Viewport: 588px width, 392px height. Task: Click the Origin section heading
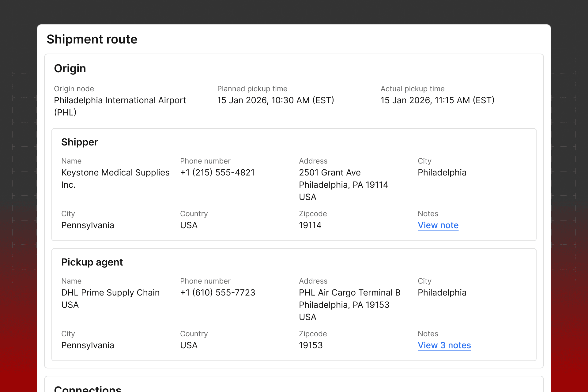(x=70, y=68)
